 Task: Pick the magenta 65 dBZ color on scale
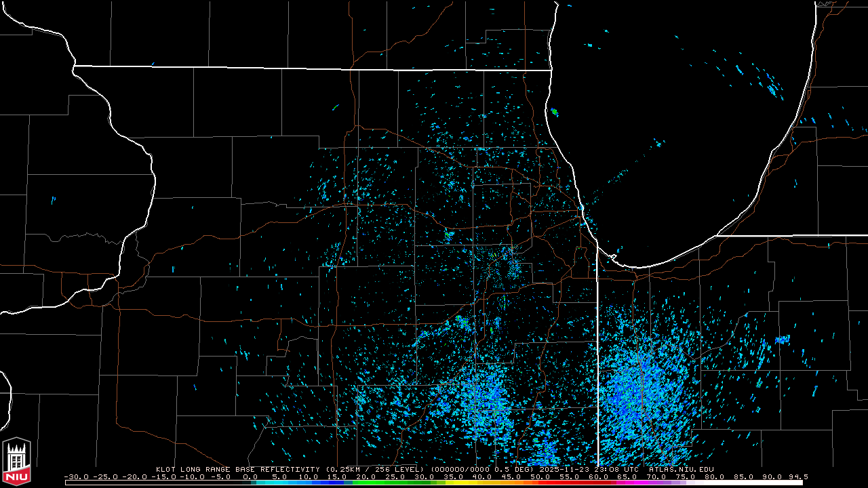627,483
